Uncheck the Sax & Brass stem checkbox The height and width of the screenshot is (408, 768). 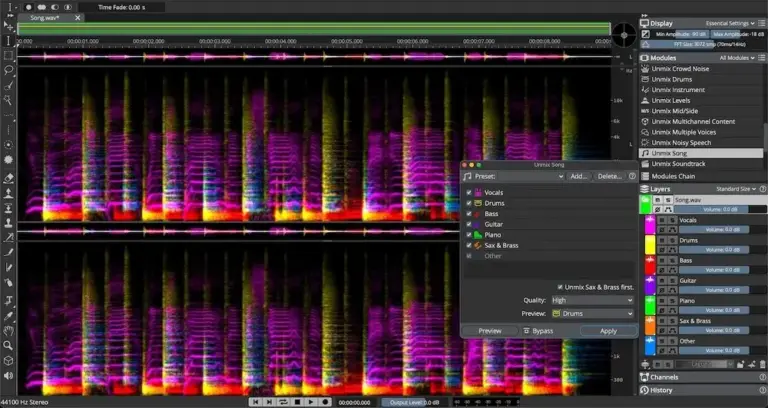tap(469, 245)
